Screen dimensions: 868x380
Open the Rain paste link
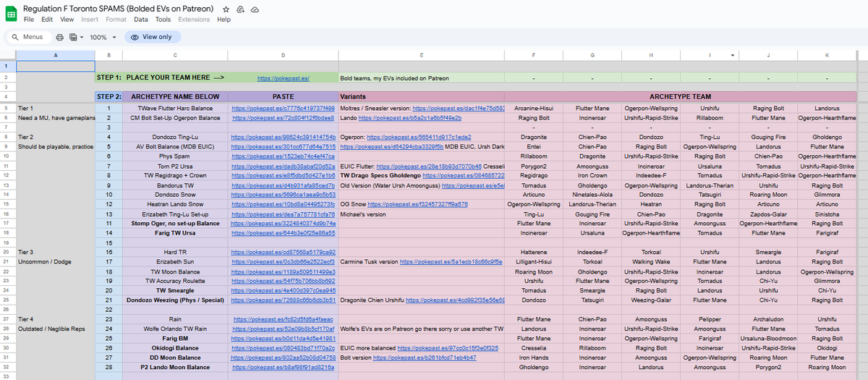[283, 318]
